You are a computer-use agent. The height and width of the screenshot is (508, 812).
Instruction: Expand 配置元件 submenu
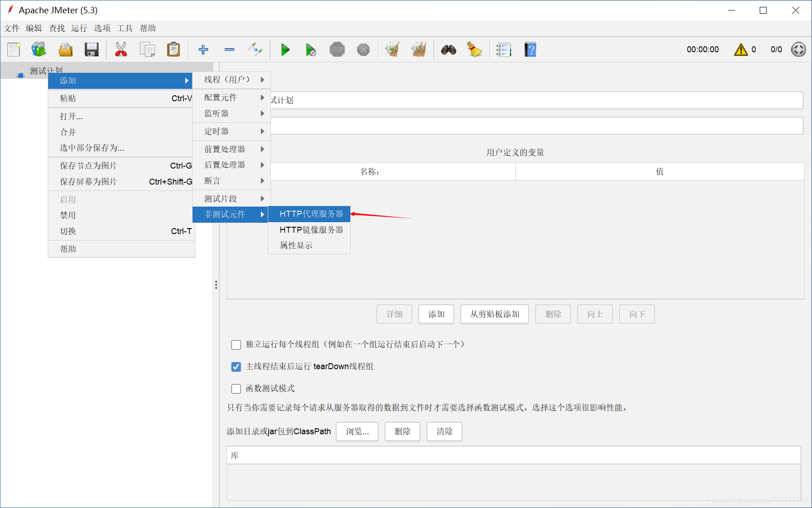[x=232, y=98]
